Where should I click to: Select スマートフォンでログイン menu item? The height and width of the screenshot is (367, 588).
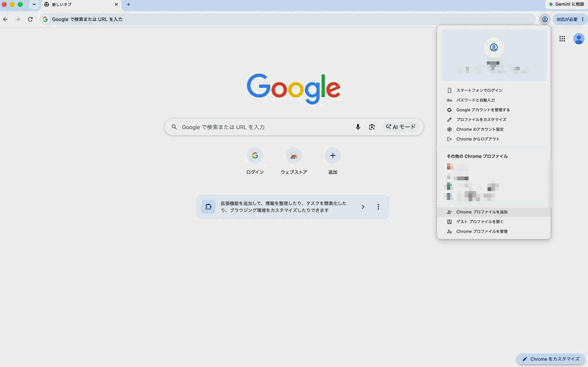pos(494,90)
